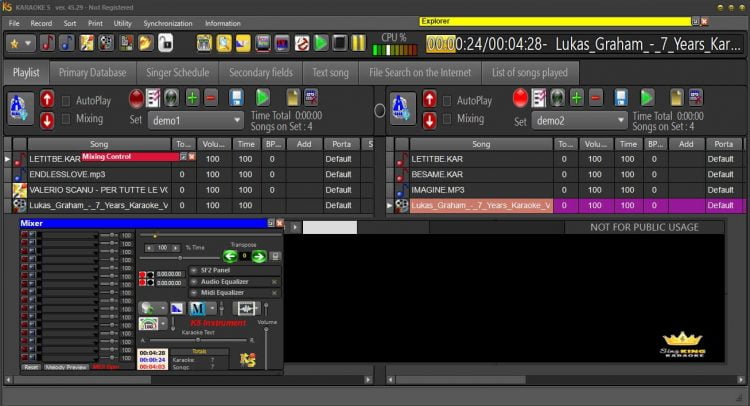Screen dimensions: 750x406
Task: Enable Mixing for demo1 set
Action: (x=66, y=119)
